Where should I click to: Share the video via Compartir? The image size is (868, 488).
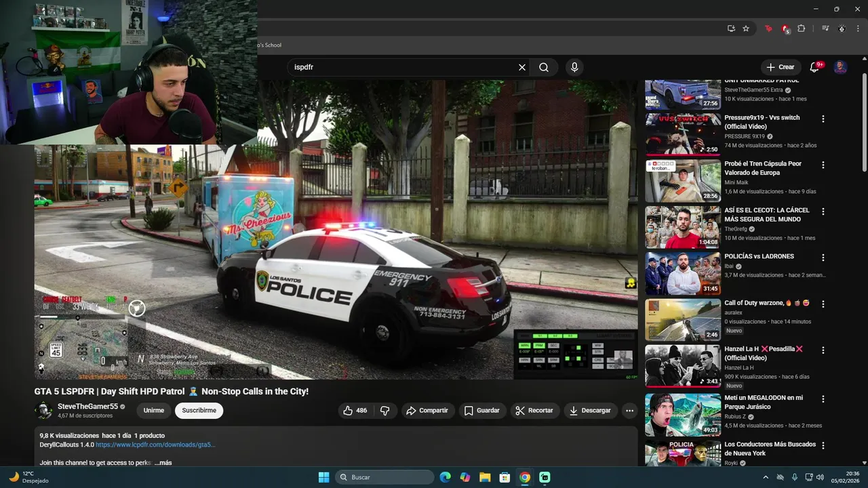[427, 410]
